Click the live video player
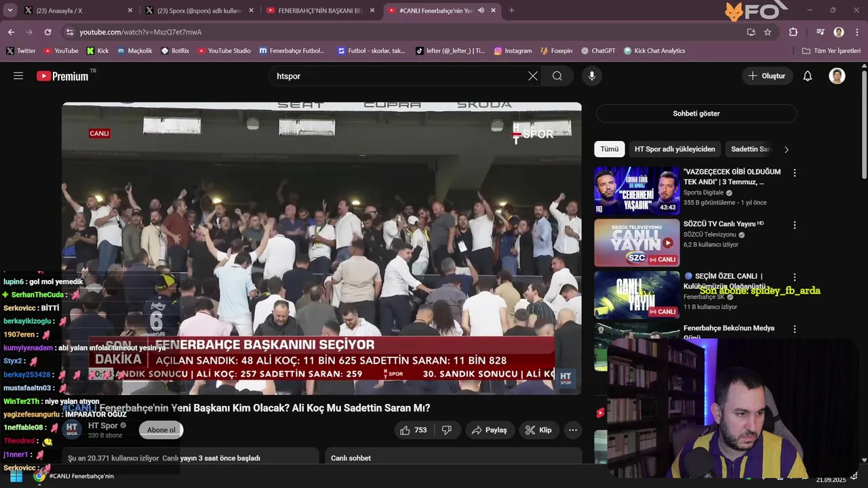The image size is (868, 488). [321, 248]
